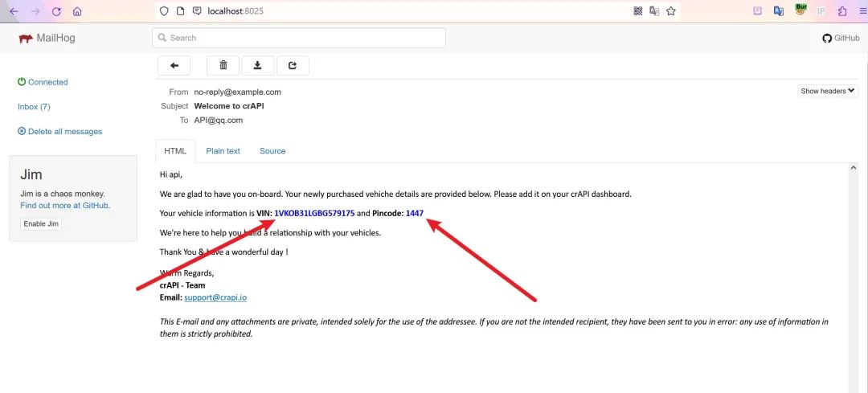The width and height of the screenshot is (868, 393).
Task: Open the Source tab
Action: point(272,150)
